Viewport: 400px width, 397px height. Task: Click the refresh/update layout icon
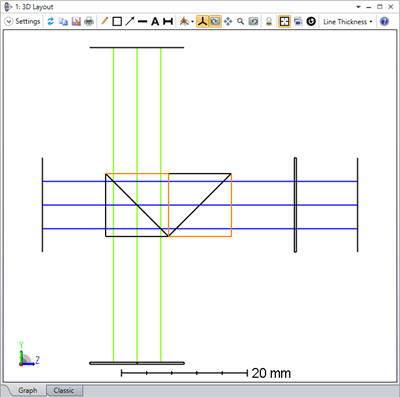coord(51,22)
